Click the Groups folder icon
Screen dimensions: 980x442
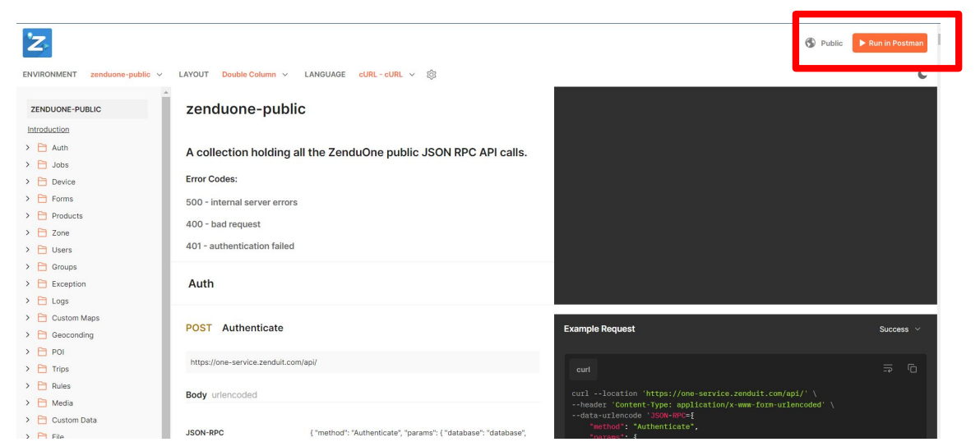pos(43,266)
